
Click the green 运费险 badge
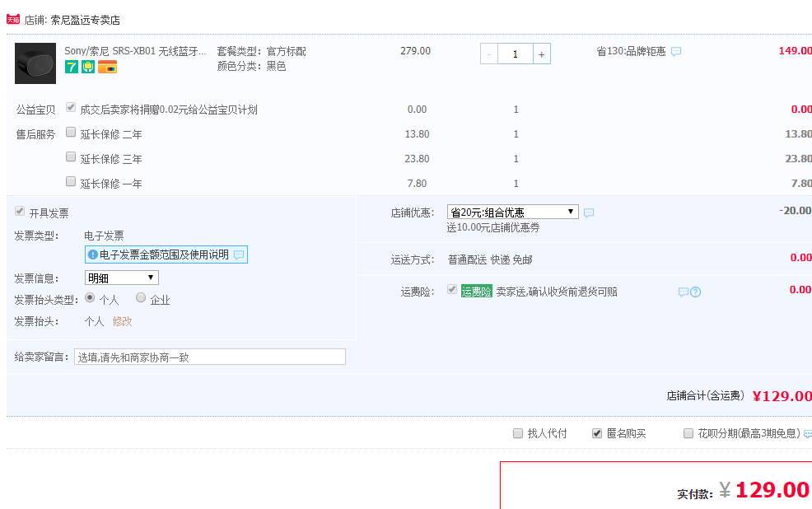(477, 292)
